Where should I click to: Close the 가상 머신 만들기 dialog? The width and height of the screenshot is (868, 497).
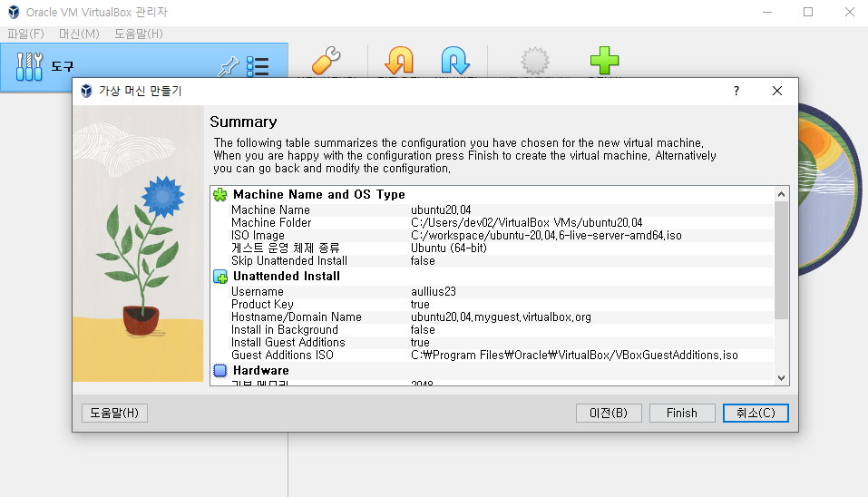(x=777, y=91)
